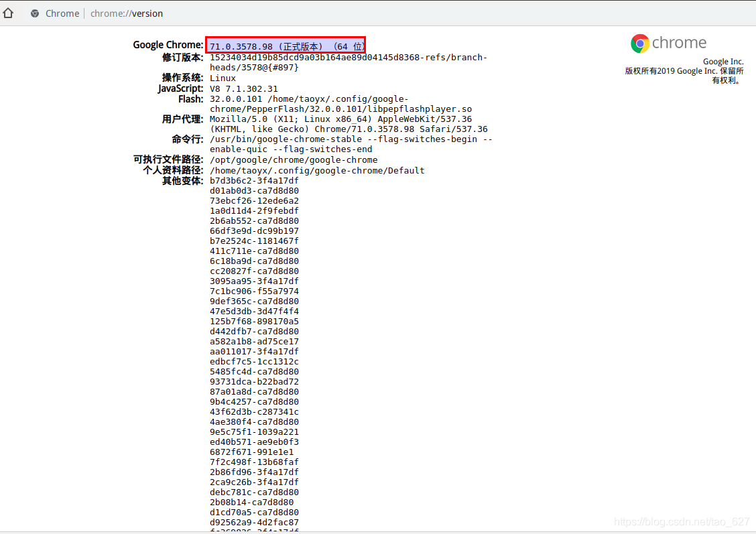Click the variation 9e5c75f1-1039a221
Screen dimensions: 756x534
pyautogui.click(x=254, y=432)
